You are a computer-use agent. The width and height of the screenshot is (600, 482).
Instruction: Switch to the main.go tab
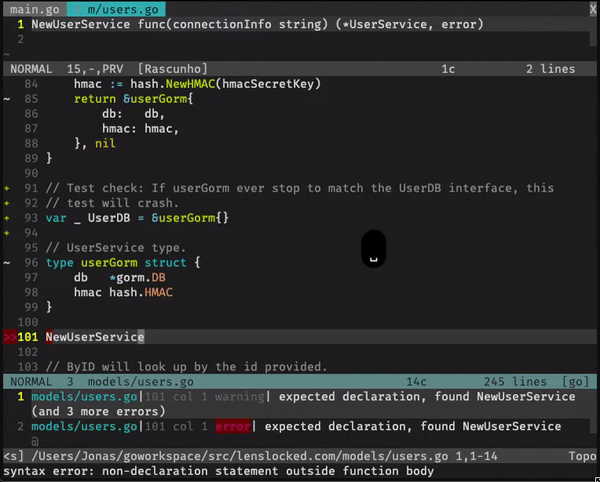34,9
